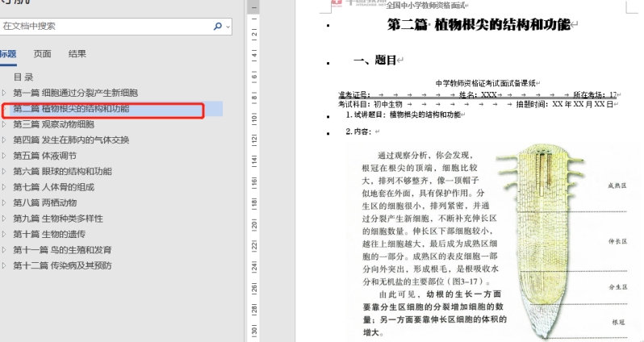Screen dimensions: 644x342
Task: Expand 第一篇 细胞通过分裂产生新细胞 heading
Action: pos(5,94)
